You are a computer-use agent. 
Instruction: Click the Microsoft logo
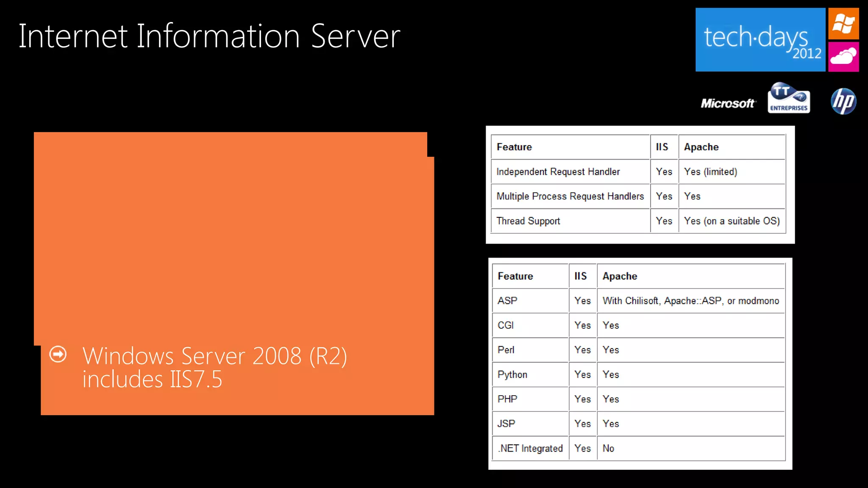[x=728, y=103]
